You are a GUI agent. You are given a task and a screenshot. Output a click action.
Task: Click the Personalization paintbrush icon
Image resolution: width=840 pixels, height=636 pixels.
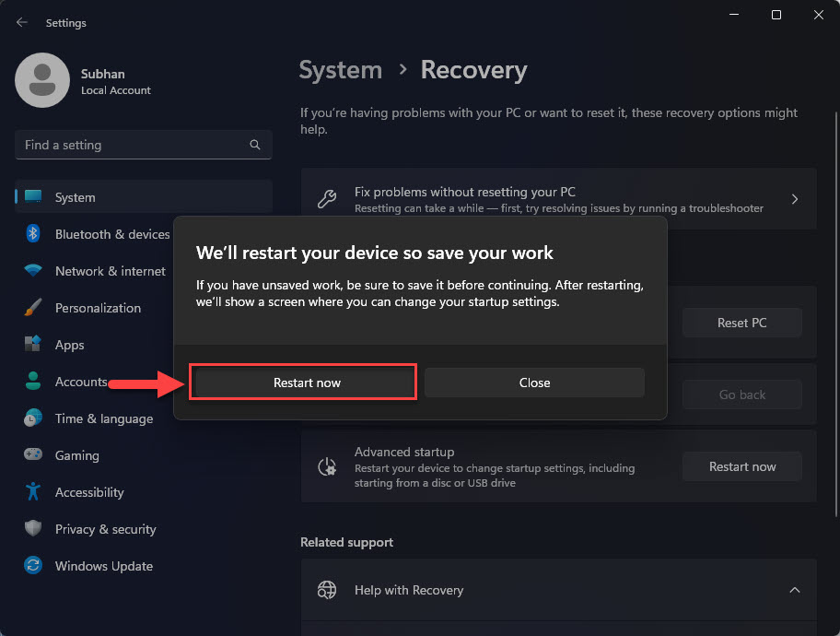[33, 308]
